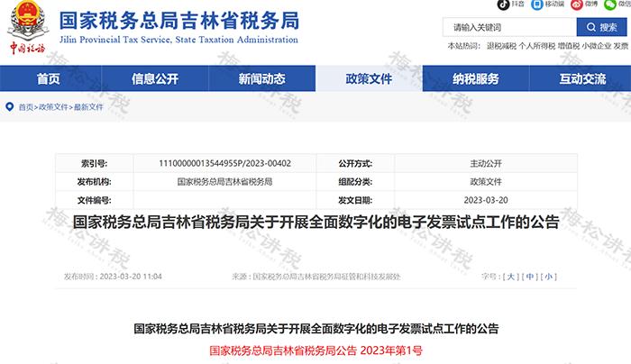Click publish time 2023-03-20 11:04
The width and height of the screenshot is (631, 364).
click(113, 277)
